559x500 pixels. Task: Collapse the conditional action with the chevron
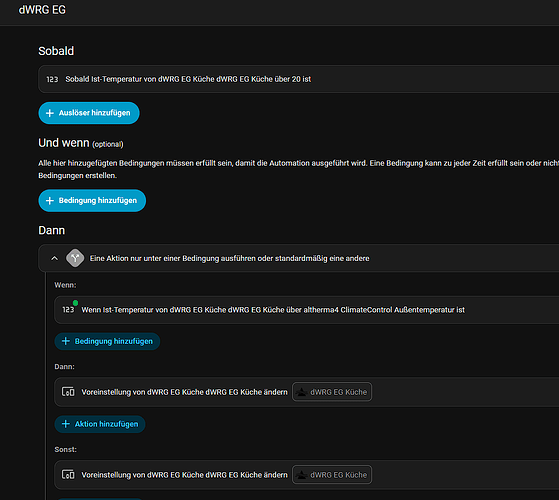tap(54, 258)
